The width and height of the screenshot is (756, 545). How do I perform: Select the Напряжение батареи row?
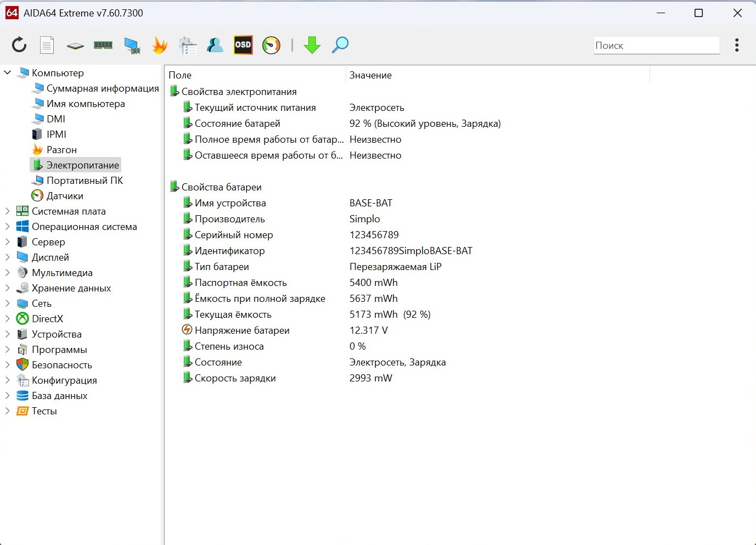[x=242, y=330]
